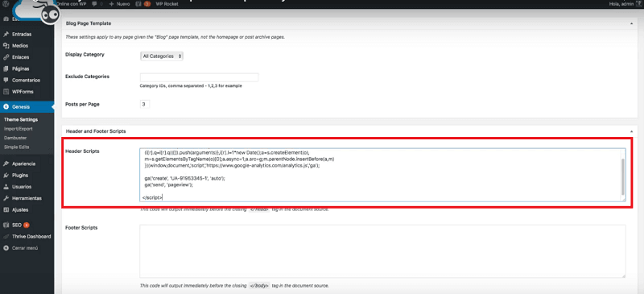Image resolution: width=644 pixels, height=294 pixels.
Task: Click the Apariencia paintbrush icon
Action: click(6, 164)
